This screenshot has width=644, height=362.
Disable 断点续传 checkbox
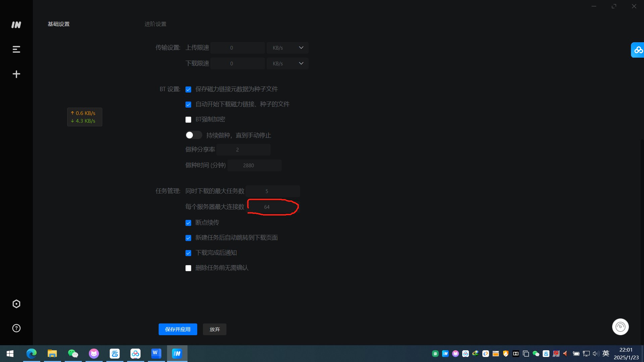[188, 223]
